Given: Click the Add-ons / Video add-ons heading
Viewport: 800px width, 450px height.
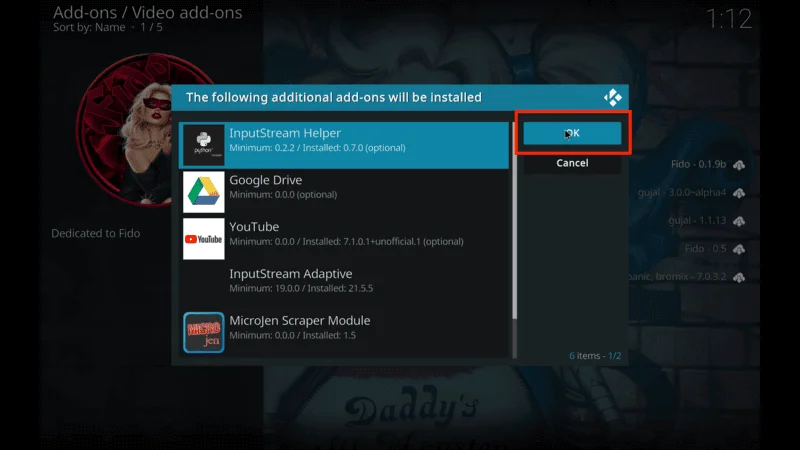Looking at the screenshot, I should coord(147,12).
